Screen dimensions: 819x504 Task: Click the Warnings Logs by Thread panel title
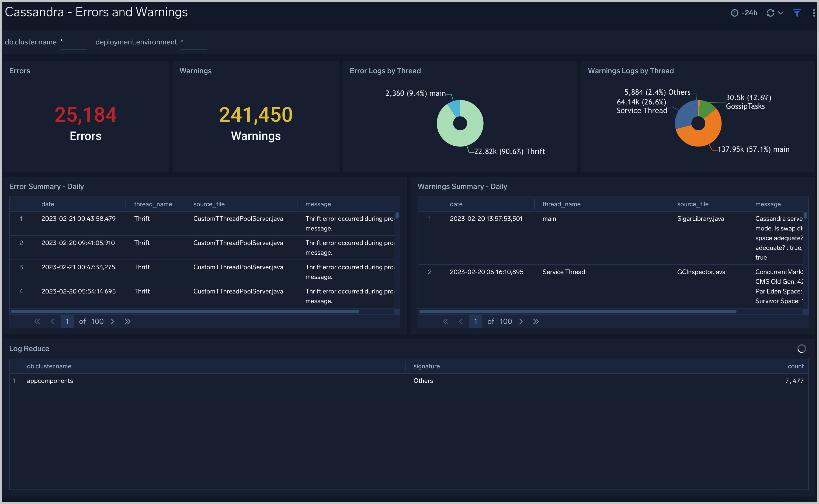pos(631,71)
